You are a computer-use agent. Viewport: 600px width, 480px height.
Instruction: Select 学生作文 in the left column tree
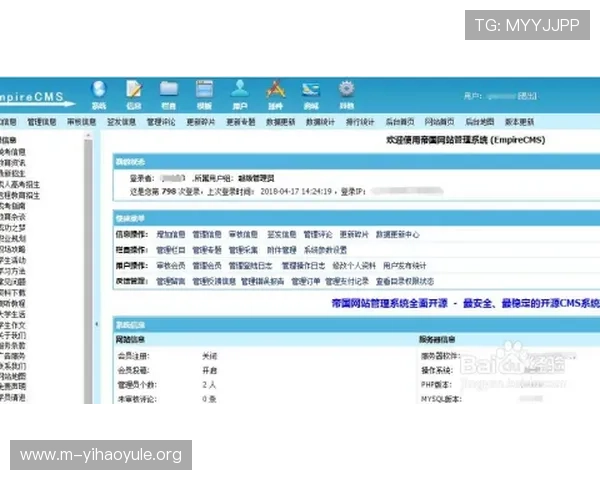tap(13, 325)
